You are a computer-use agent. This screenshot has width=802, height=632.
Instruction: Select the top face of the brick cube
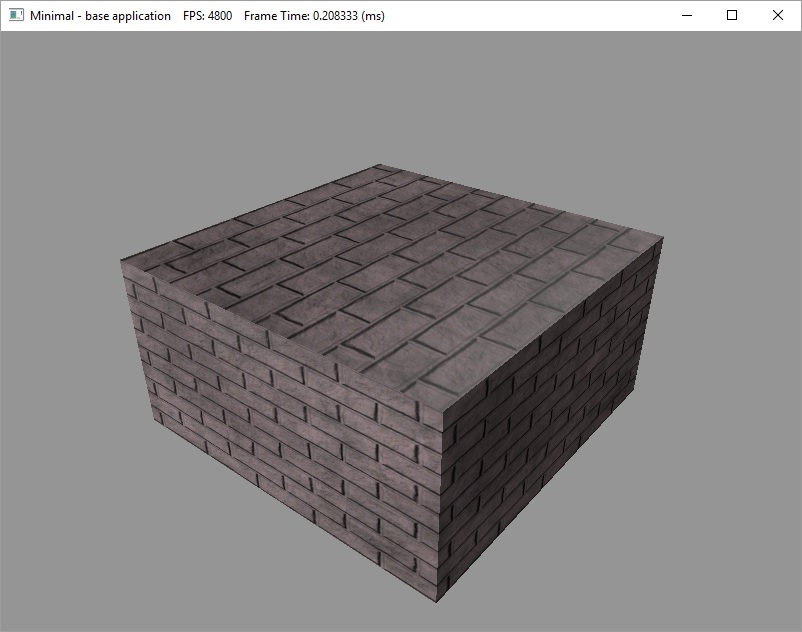[x=400, y=280]
